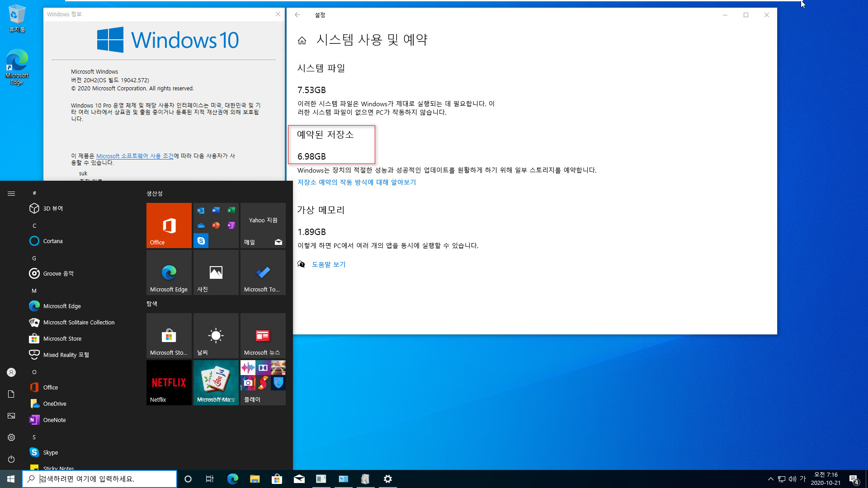Viewport: 868px width, 488px height.
Task: Open the 사진 Photos tile
Action: point(216,272)
